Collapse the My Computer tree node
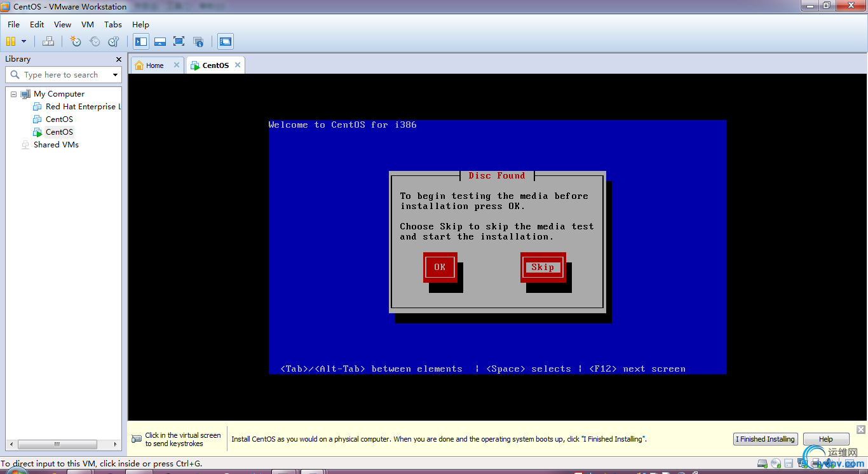Screen dimensions: 868x474 tap(14, 94)
